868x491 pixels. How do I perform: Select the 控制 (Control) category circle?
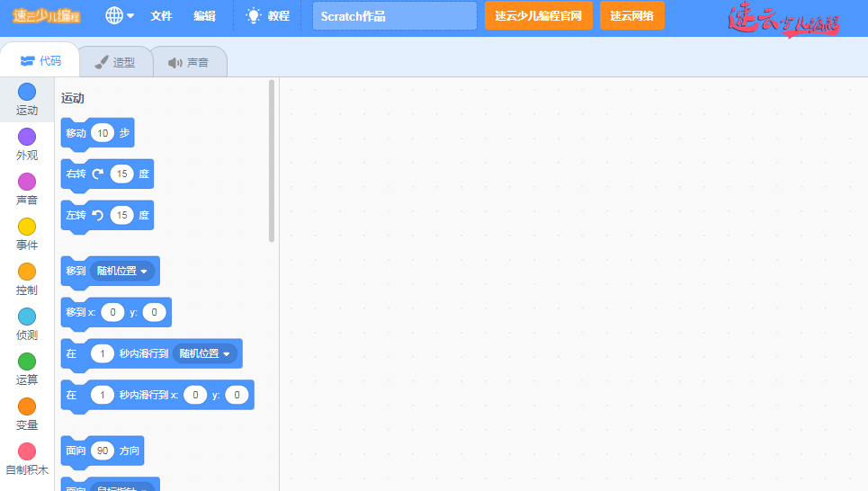(27, 272)
